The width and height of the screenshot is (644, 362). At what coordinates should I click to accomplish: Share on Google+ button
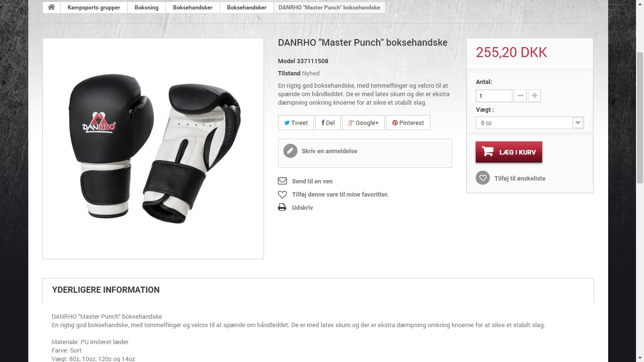[363, 123]
